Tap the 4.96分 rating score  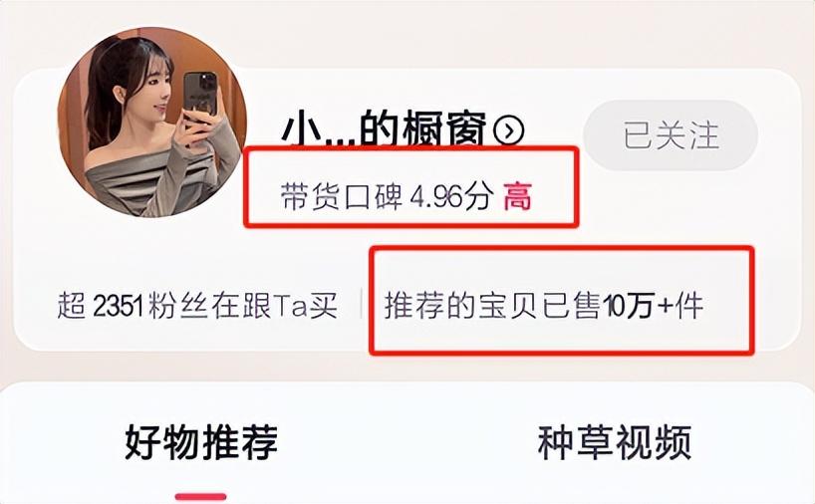coord(450,197)
